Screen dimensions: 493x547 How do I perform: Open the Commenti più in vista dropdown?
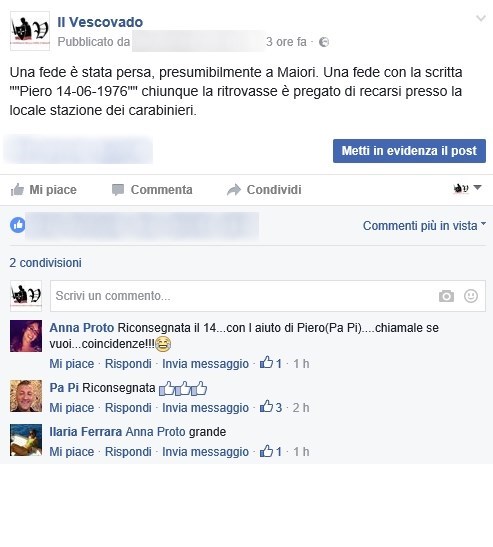pos(424,226)
